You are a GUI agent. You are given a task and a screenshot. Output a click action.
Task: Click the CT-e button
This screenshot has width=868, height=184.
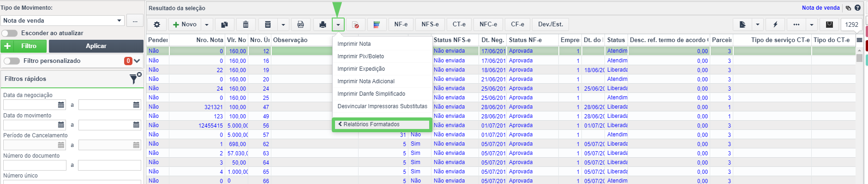pyautogui.click(x=459, y=25)
